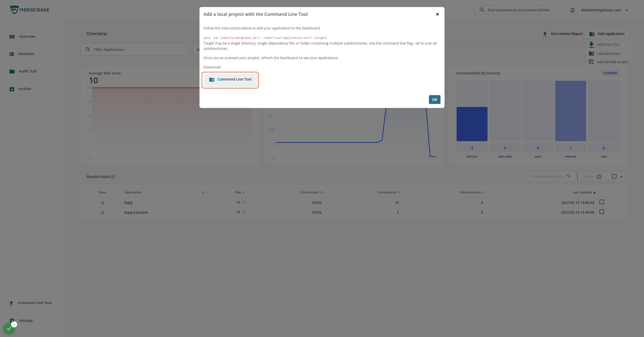Click the Compare Applications arrows icon

[568, 176]
